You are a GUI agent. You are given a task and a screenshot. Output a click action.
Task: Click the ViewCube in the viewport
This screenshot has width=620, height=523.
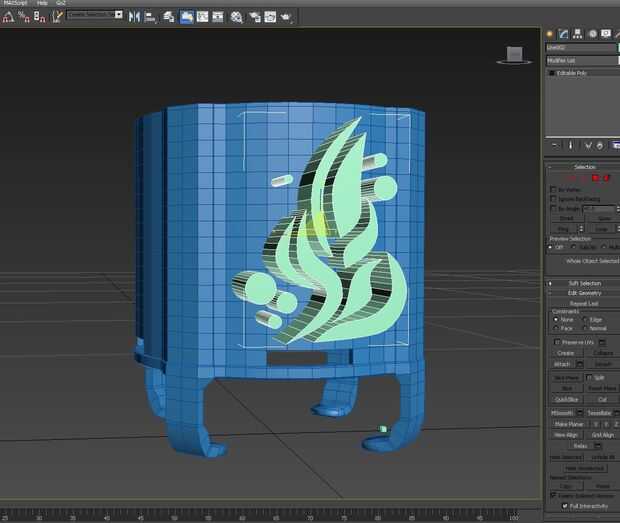click(x=514, y=55)
